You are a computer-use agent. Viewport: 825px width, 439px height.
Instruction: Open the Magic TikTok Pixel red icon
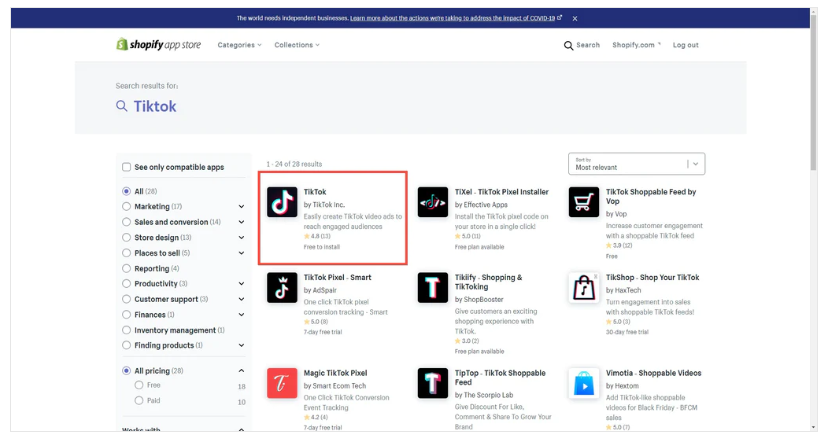coord(282,383)
